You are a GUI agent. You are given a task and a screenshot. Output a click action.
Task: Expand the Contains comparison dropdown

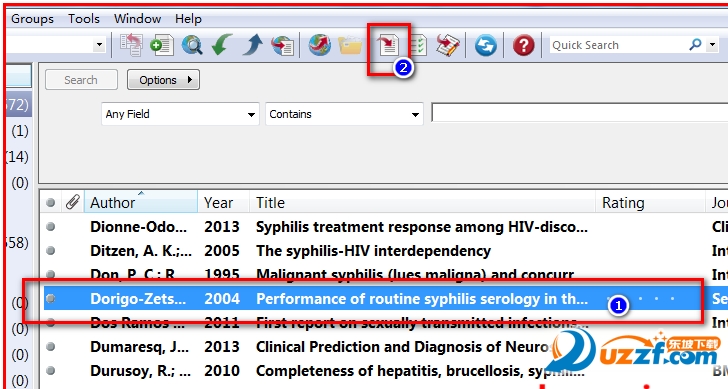pyautogui.click(x=344, y=114)
